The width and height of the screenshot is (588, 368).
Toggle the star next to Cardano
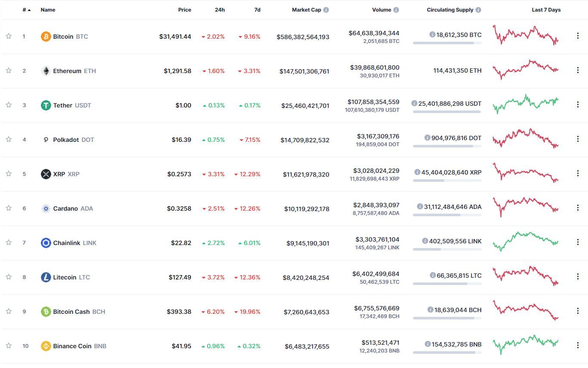(9, 208)
